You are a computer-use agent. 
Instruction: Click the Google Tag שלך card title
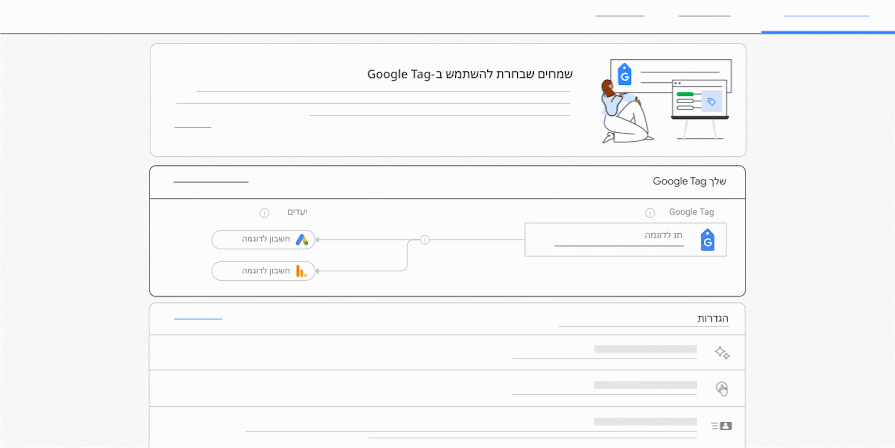[690, 181]
